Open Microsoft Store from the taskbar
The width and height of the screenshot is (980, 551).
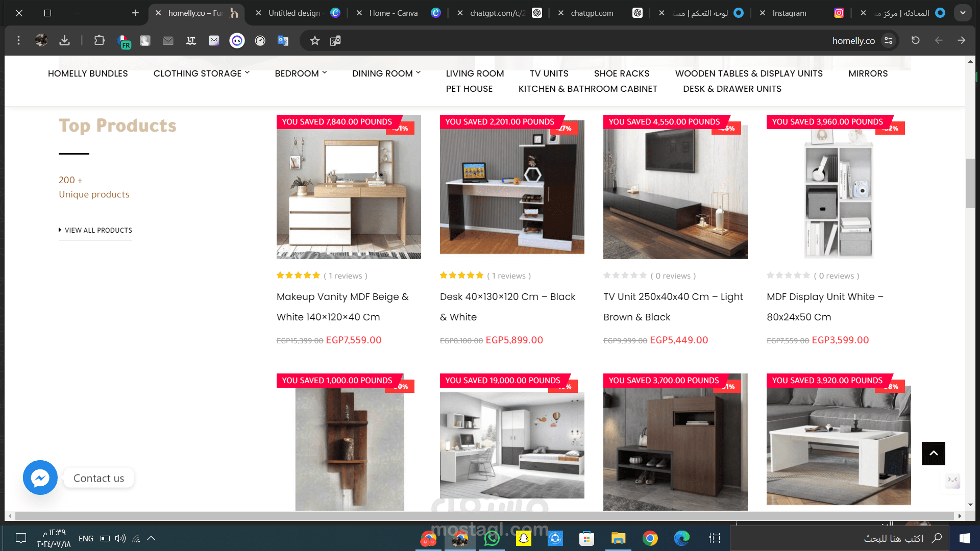point(587,538)
